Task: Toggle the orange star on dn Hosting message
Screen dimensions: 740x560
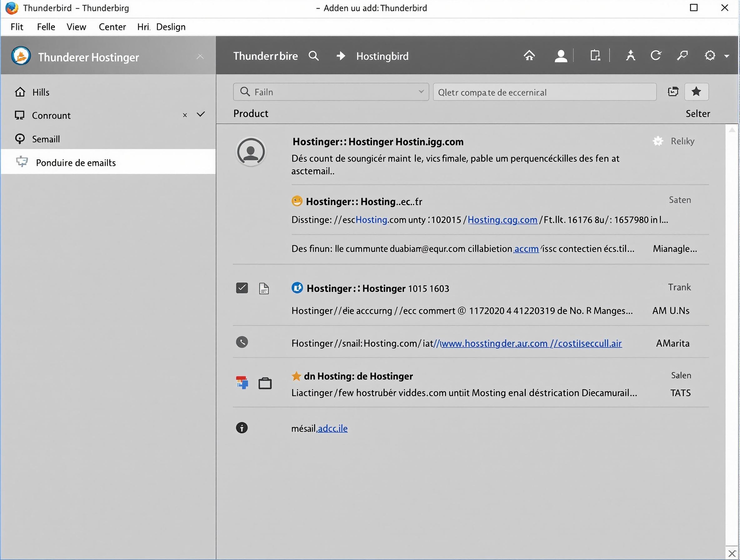Action: coord(296,376)
